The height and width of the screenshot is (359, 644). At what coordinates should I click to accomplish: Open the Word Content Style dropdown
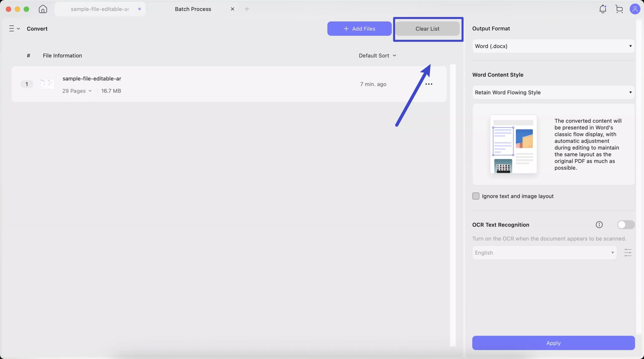click(x=553, y=92)
